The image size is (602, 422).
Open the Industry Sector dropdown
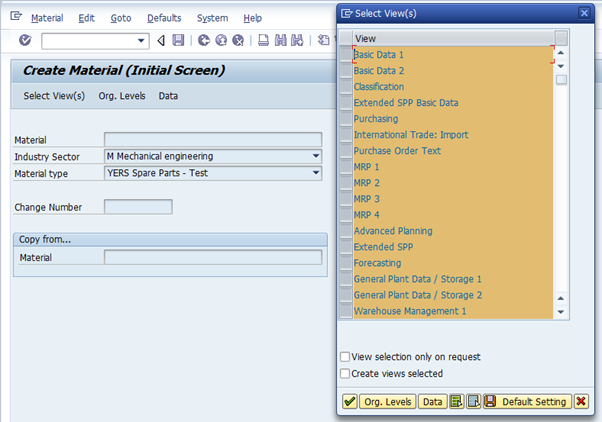[x=316, y=156]
